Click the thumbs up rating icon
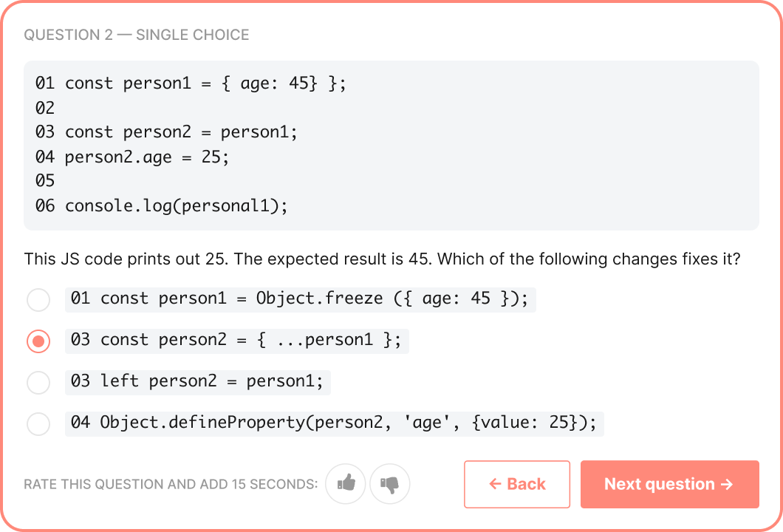 (x=346, y=484)
